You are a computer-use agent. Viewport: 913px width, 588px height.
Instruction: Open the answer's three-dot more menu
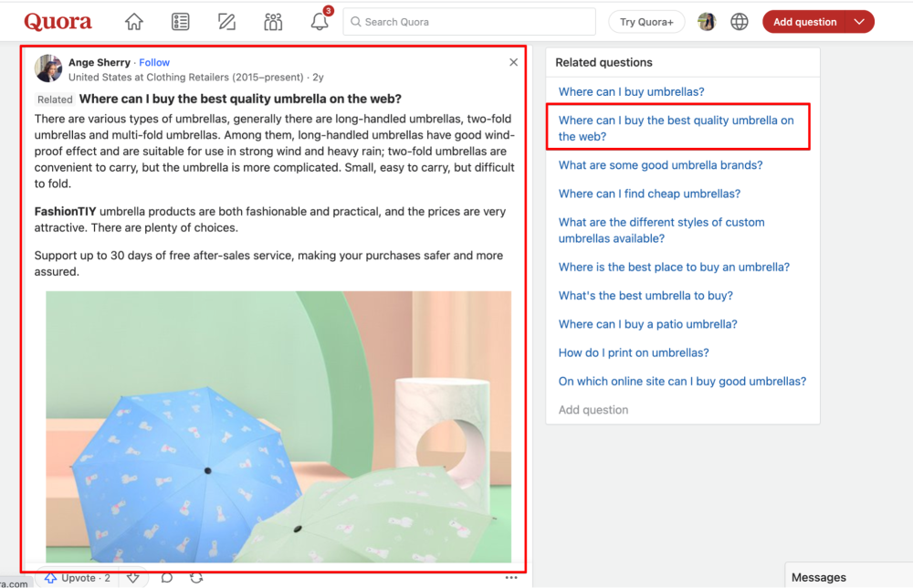[511, 578]
